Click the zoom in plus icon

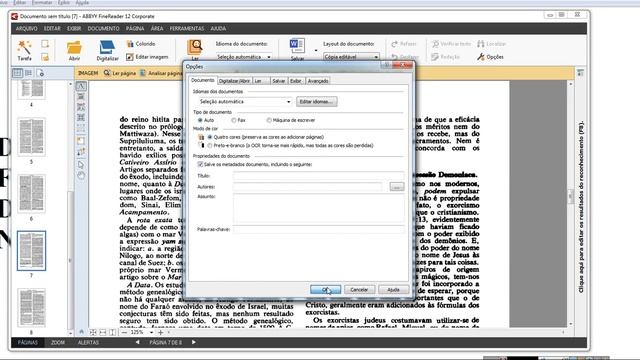(160, 333)
